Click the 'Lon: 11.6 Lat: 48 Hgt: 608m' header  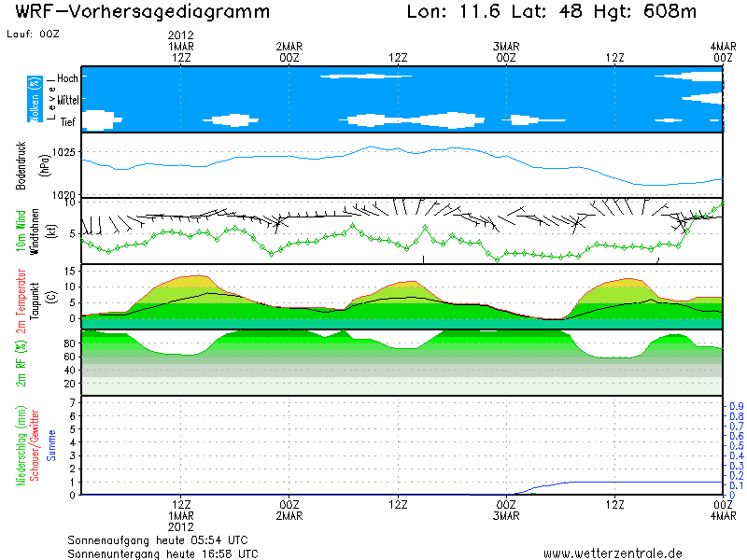552,11
